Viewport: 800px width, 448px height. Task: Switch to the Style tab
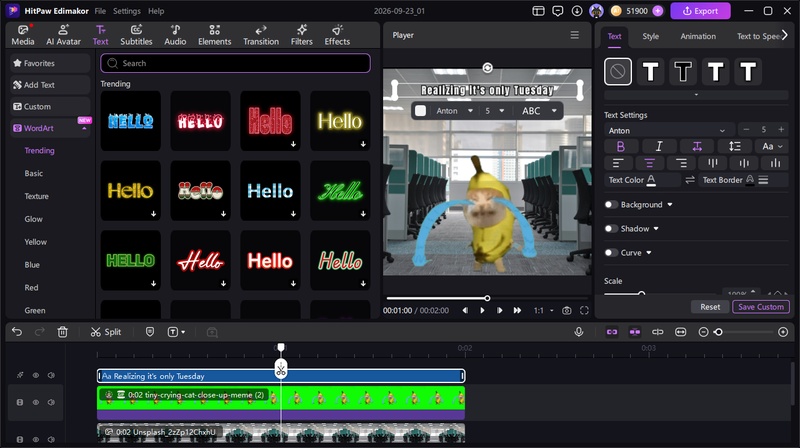pyautogui.click(x=651, y=36)
